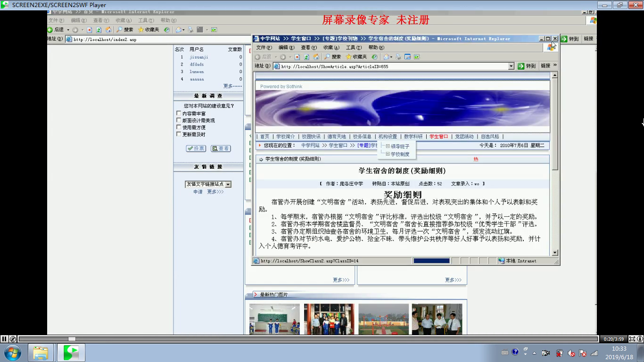
Task: Click History icon in background IE toolbar
Action: pos(167,30)
